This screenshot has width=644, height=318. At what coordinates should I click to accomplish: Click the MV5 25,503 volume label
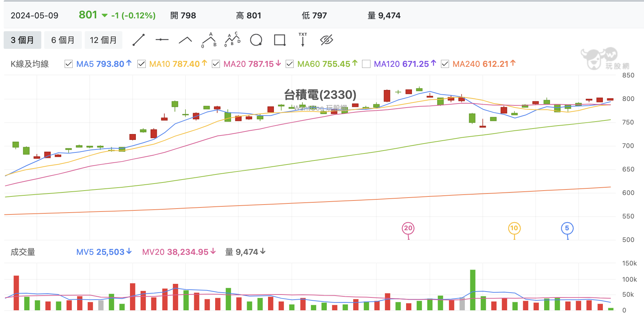point(104,252)
